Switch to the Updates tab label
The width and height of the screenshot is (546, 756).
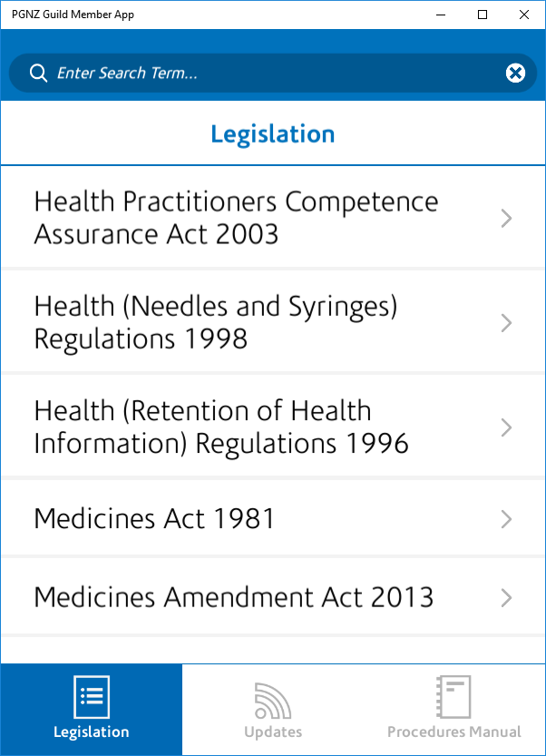click(x=272, y=731)
